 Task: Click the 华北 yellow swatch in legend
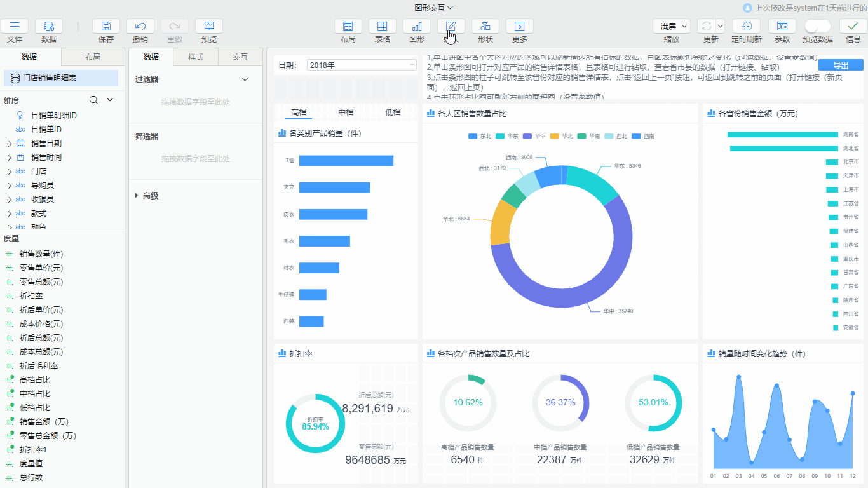pyautogui.click(x=555, y=137)
